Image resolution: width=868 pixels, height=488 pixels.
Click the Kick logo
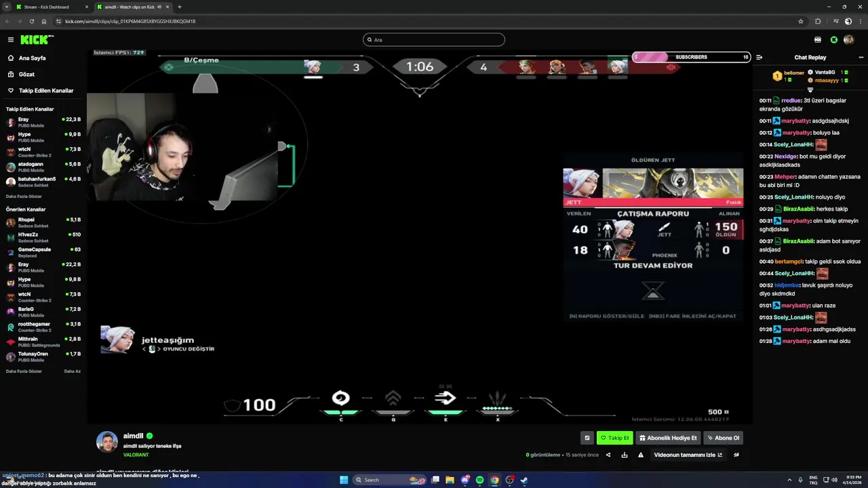pyautogui.click(x=37, y=40)
